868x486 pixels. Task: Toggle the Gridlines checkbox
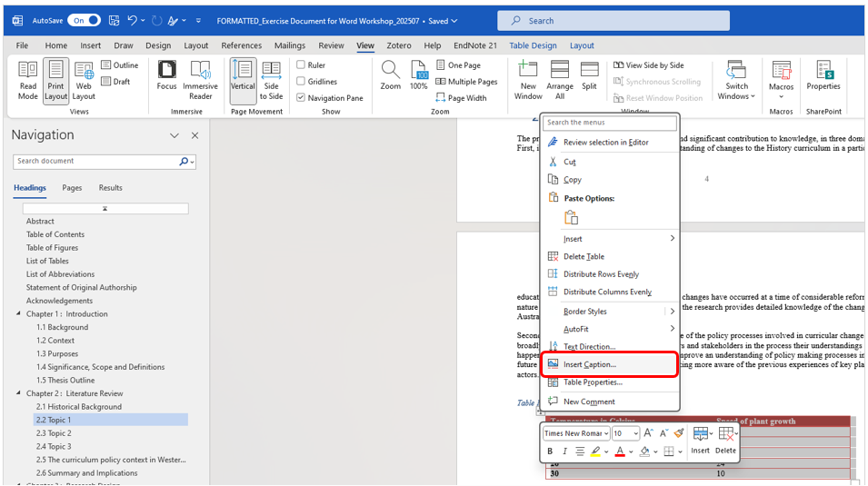(301, 82)
